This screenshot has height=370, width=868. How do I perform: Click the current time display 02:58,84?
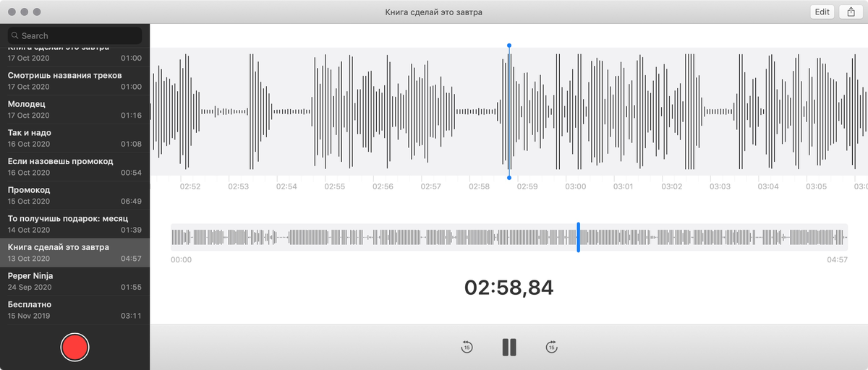click(x=509, y=288)
